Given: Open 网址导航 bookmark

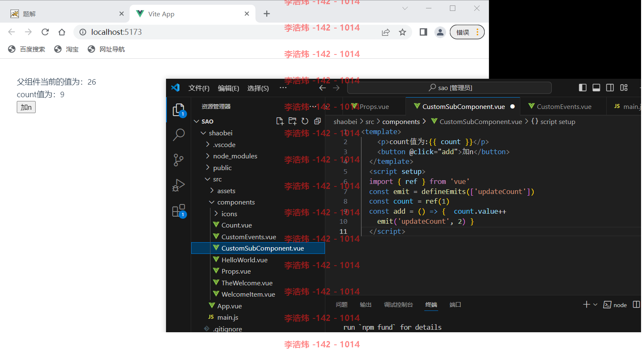Looking at the screenshot, I should [x=106, y=49].
